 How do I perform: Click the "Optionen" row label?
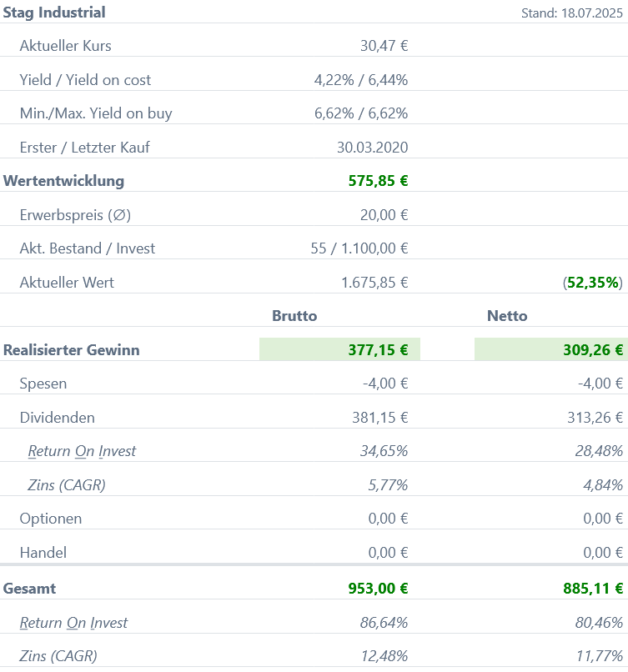(x=51, y=519)
